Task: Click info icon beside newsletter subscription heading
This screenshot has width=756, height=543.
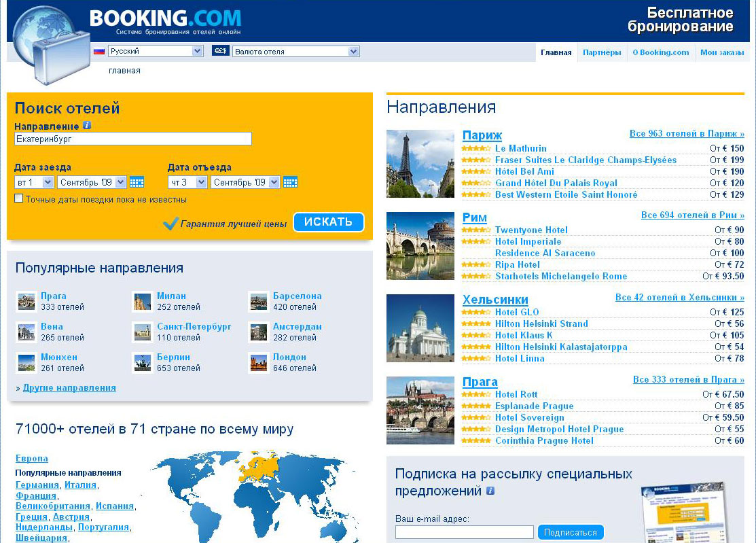Action: [490, 491]
